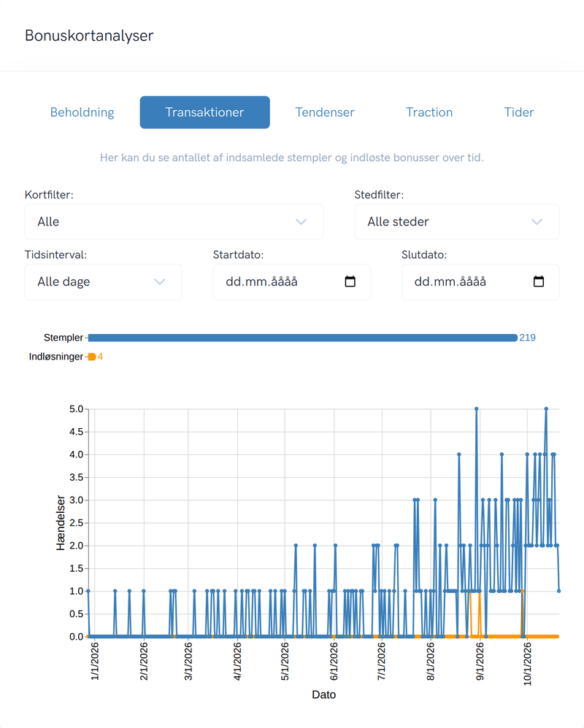Go to the Traction tab
Viewport: 584px width, 728px height.
tap(429, 112)
